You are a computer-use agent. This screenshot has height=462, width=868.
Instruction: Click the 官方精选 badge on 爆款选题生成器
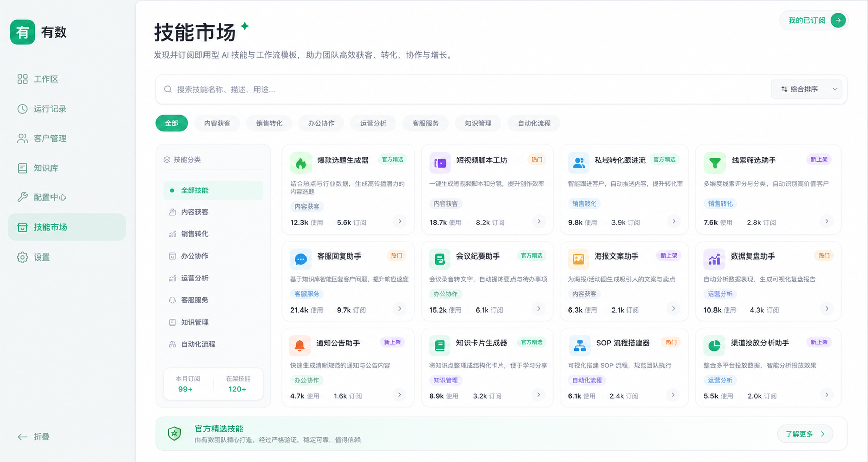(392, 160)
